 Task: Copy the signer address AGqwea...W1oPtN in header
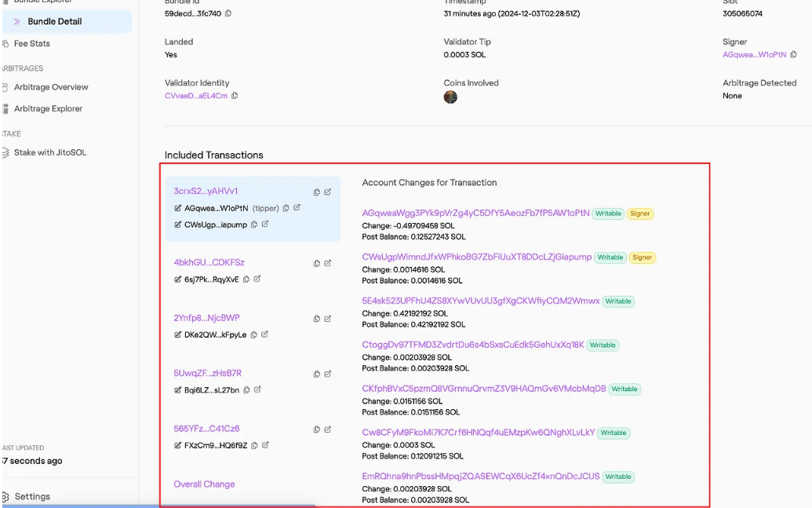(x=793, y=55)
